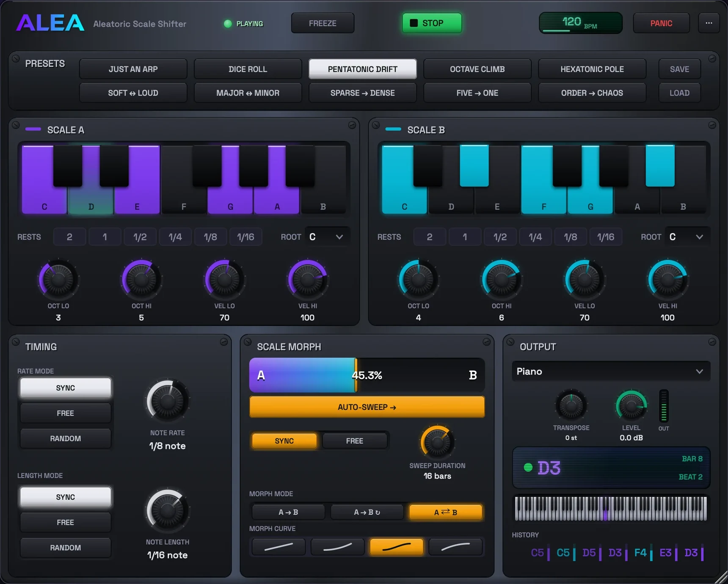
Task: Click the output Level knob
Action: [631, 405]
